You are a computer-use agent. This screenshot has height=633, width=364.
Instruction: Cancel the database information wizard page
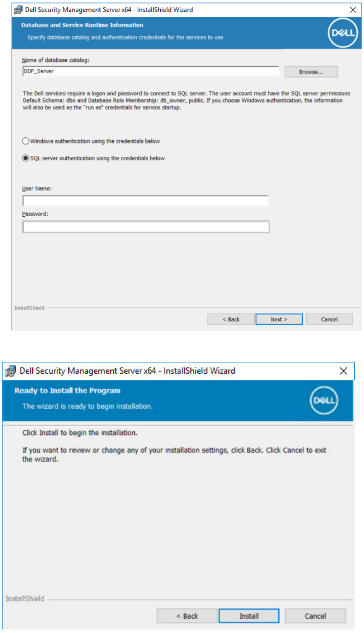pos(329,319)
